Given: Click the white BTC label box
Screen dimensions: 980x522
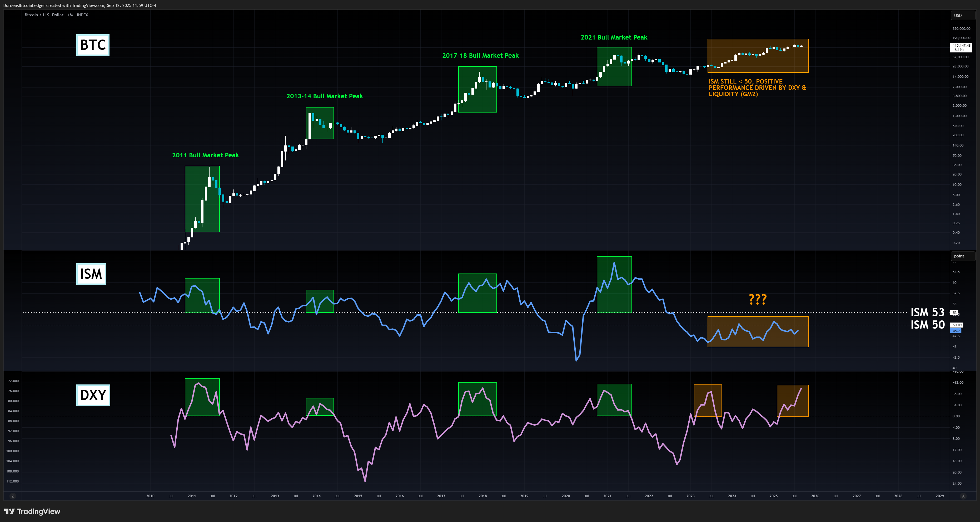Looking at the screenshot, I should [93, 45].
